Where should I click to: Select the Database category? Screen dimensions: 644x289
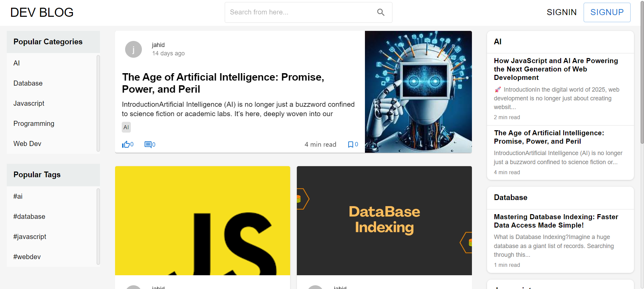coord(28,83)
